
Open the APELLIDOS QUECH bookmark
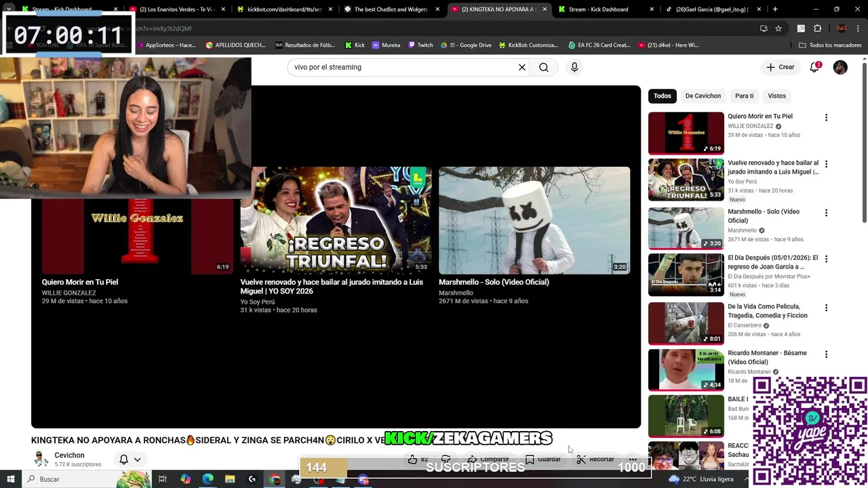[235, 45]
